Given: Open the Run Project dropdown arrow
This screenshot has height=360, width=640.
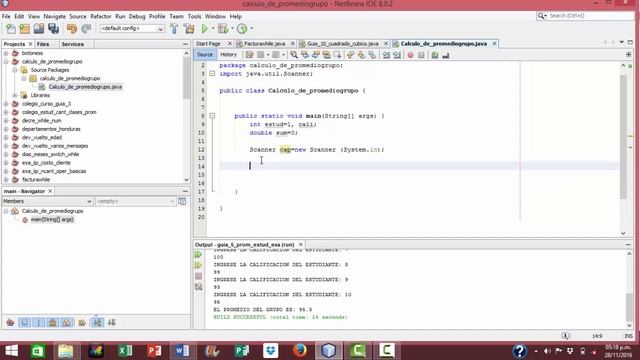Looking at the screenshot, I should pos(213,29).
